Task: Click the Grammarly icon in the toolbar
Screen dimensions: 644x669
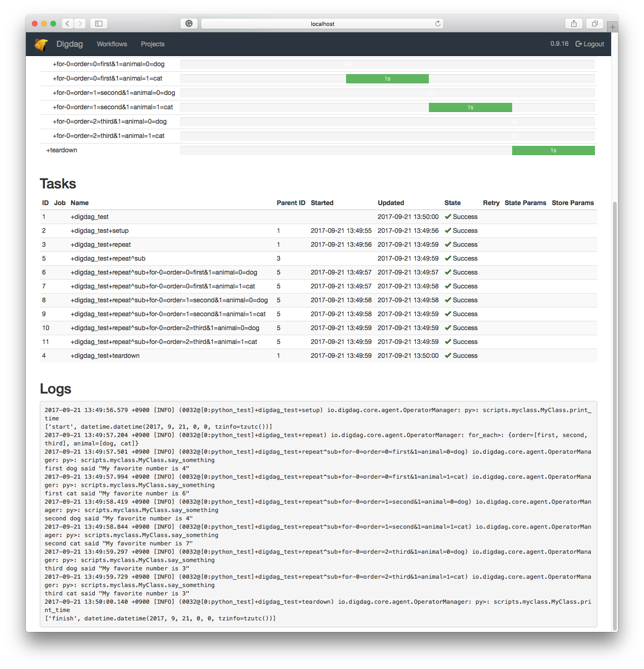Action: pyautogui.click(x=189, y=23)
